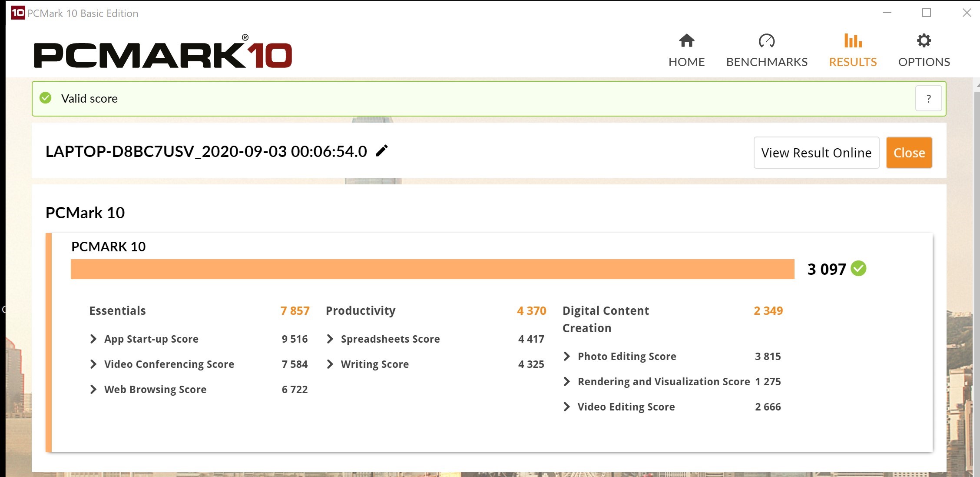Open Options via the gear icon

(x=924, y=41)
